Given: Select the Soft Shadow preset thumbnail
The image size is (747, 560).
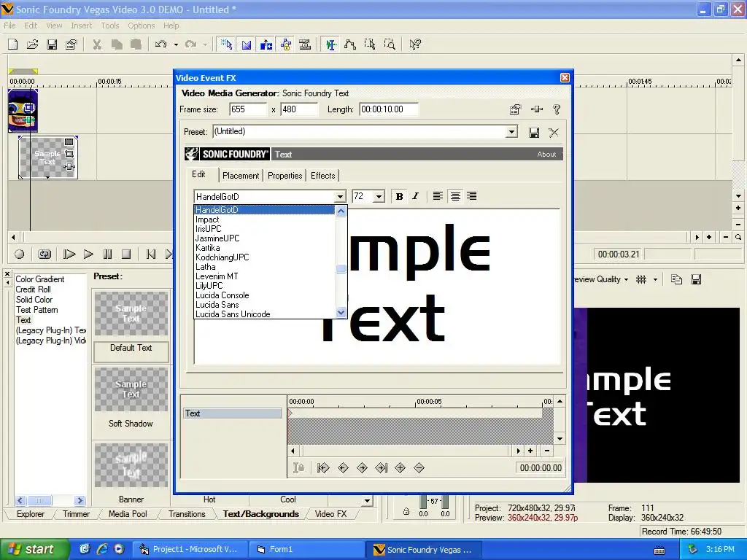Looking at the screenshot, I should point(131,390).
